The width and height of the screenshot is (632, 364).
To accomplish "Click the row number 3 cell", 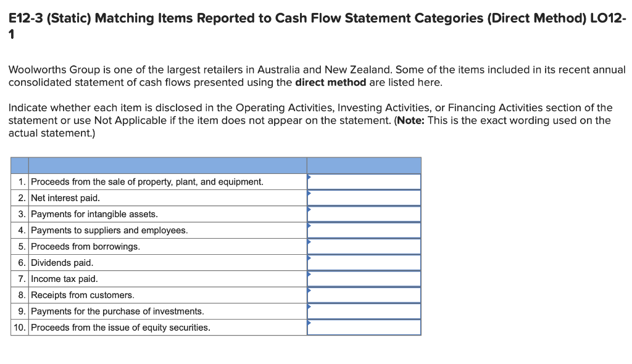I will click(22, 213).
